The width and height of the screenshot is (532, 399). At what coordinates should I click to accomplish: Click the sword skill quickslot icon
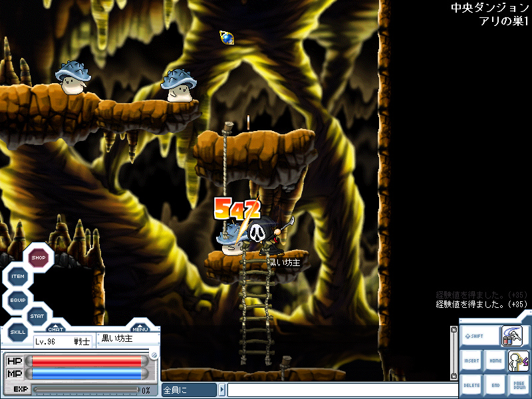[511, 336]
